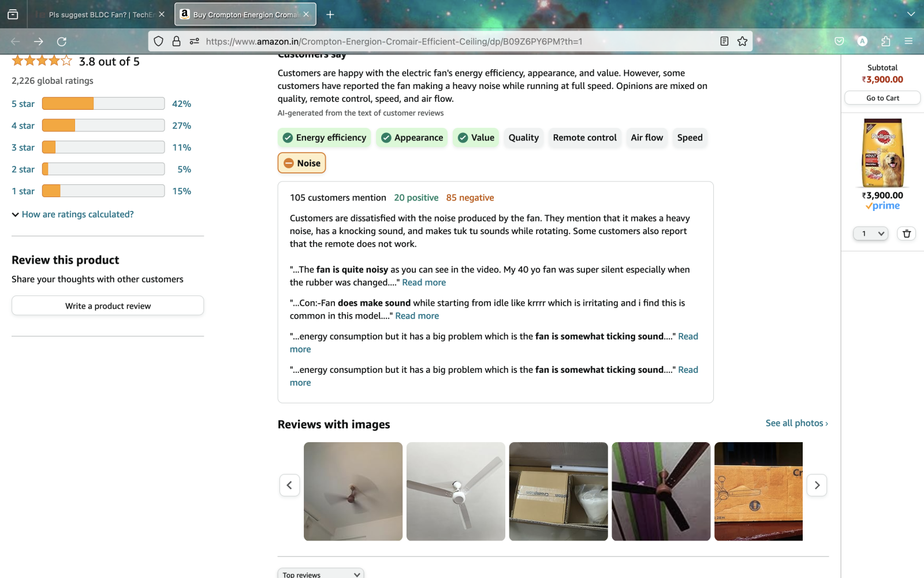Open white ceiling fan review photo
924x578 pixels.
456,491
